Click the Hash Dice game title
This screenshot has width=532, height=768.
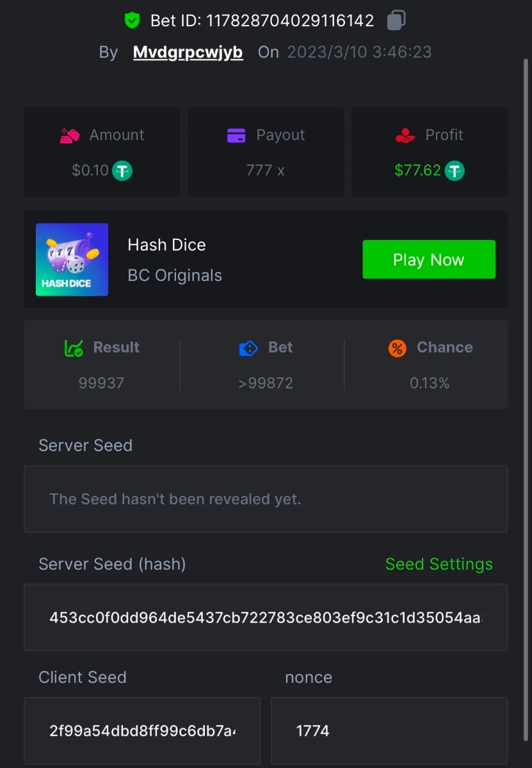tap(166, 245)
